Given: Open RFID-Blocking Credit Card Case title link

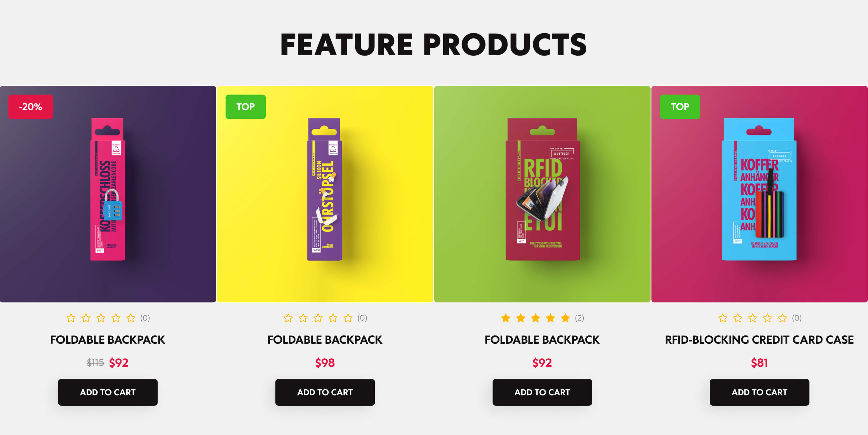Looking at the screenshot, I should 759,340.
